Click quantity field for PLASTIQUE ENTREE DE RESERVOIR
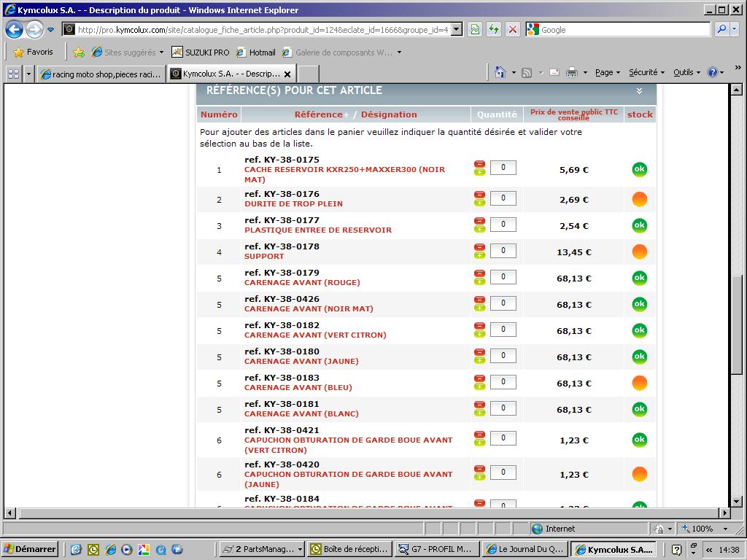 [x=503, y=225]
